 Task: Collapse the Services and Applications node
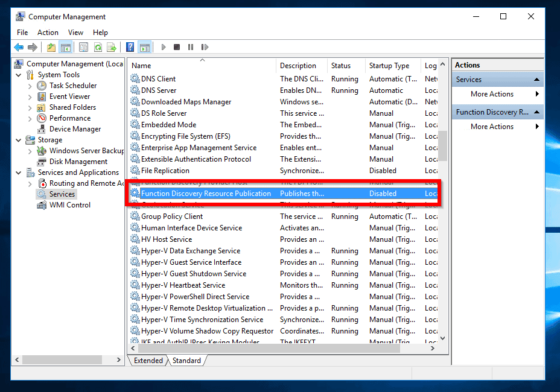[19, 173]
